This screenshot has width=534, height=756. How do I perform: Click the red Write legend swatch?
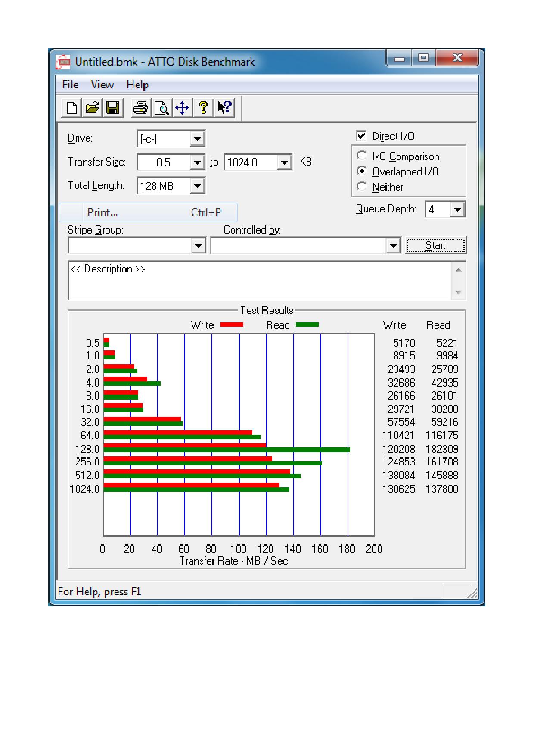[x=232, y=325]
